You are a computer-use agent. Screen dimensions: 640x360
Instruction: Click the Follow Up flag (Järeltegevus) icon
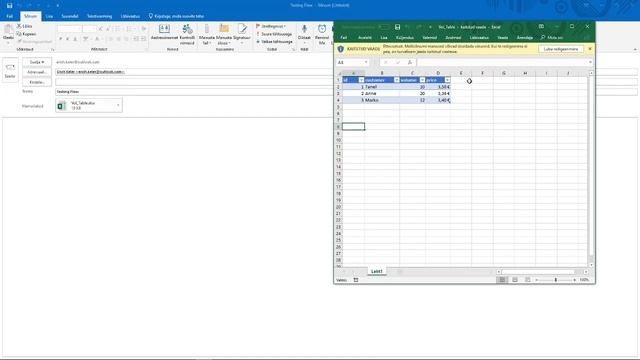pyautogui.click(x=258, y=26)
